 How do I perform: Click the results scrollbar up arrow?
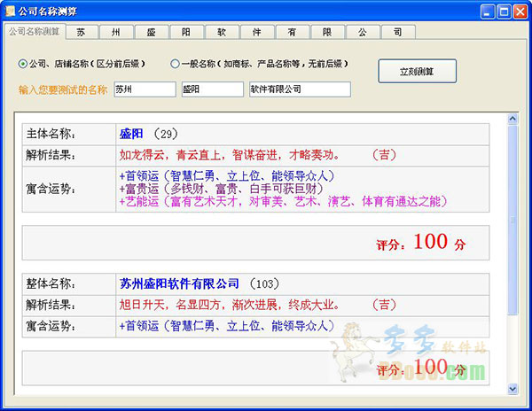point(512,119)
